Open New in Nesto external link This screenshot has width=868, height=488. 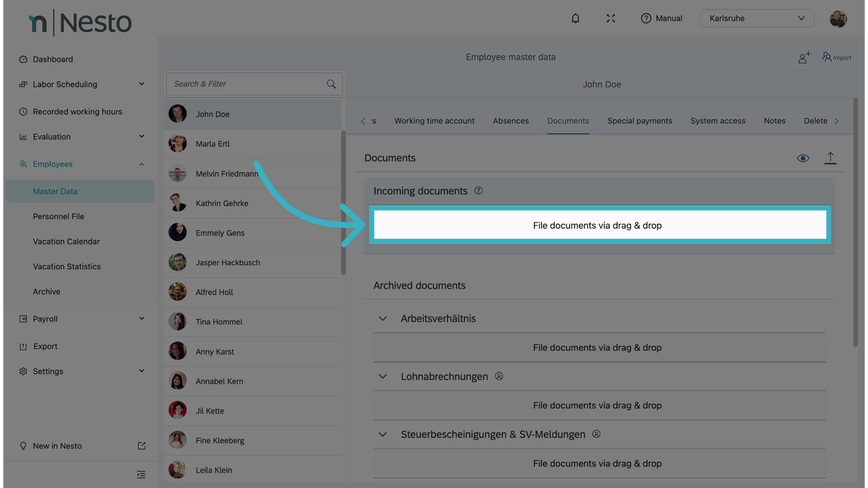pyautogui.click(x=142, y=446)
